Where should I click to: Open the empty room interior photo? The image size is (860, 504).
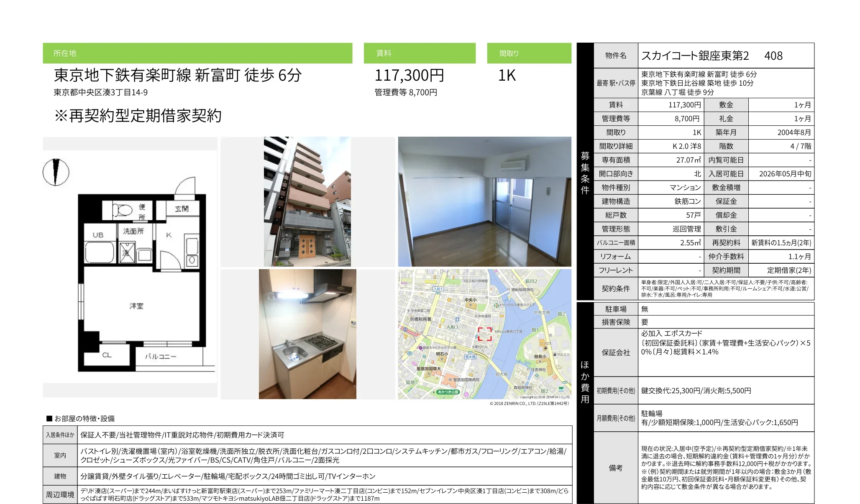(484, 201)
